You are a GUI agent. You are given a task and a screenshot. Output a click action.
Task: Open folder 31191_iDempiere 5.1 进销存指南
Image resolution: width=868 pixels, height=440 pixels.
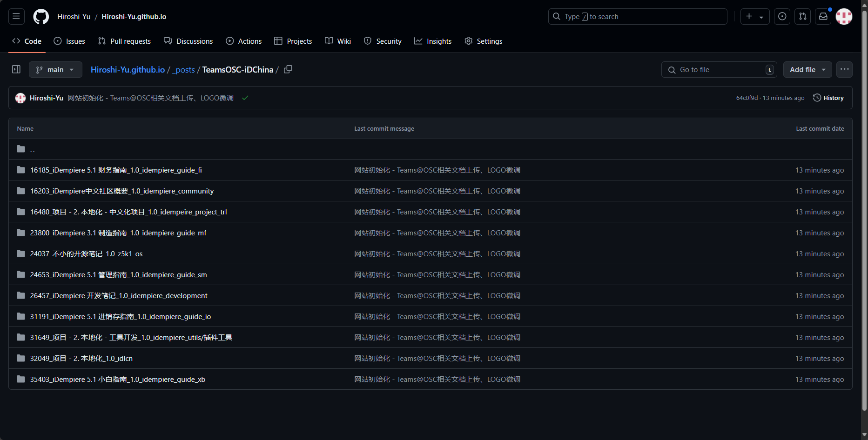click(x=121, y=317)
